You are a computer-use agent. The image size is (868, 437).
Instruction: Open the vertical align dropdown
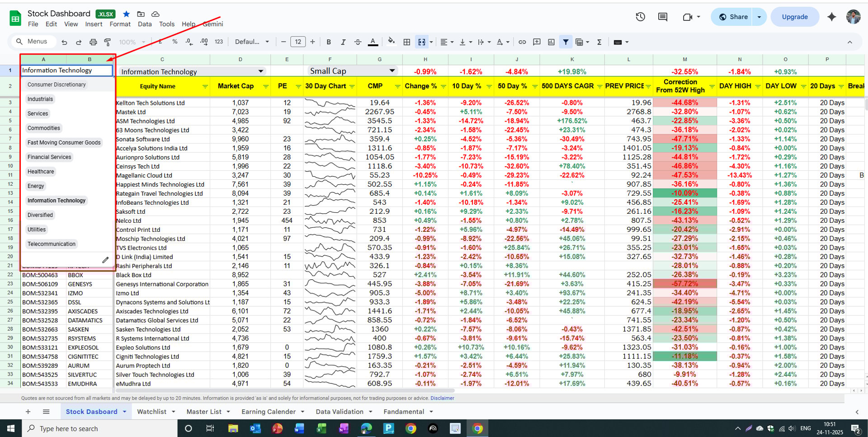pos(466,42)
